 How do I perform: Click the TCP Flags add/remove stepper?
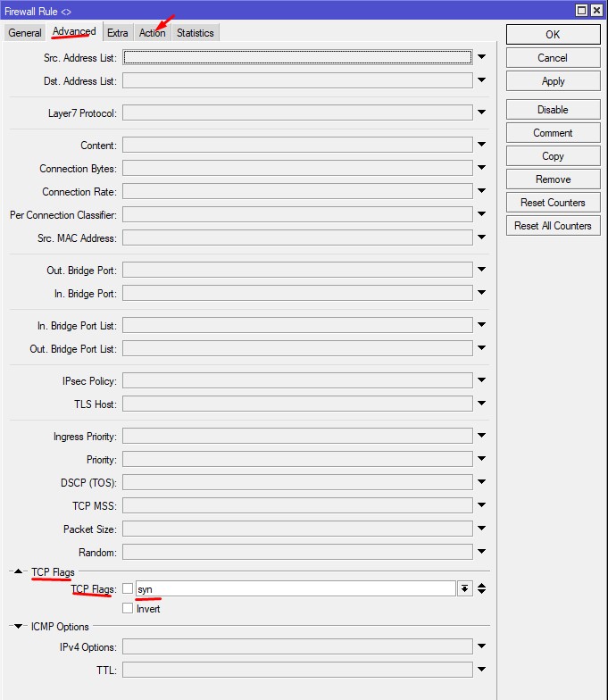[482, 588]
